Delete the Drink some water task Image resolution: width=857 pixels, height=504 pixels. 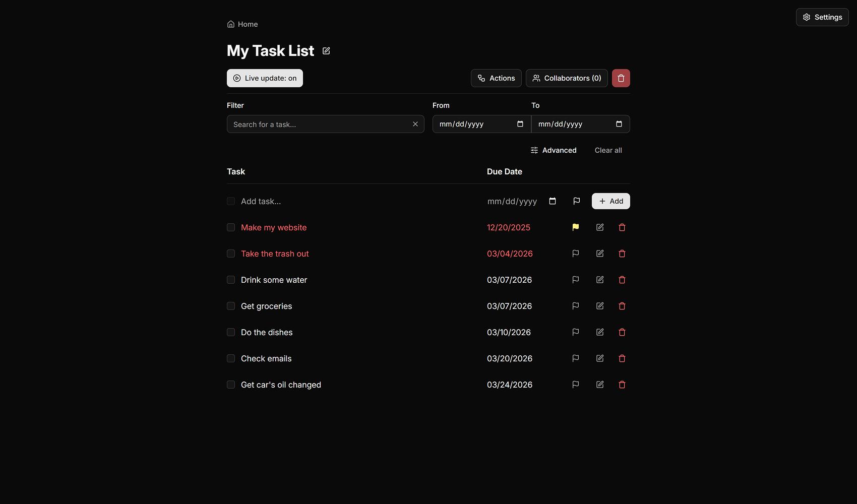tap(622, 280)
